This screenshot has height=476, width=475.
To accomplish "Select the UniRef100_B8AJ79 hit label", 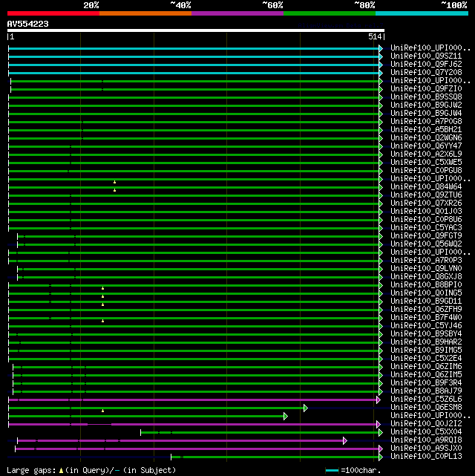I will 426,391.
